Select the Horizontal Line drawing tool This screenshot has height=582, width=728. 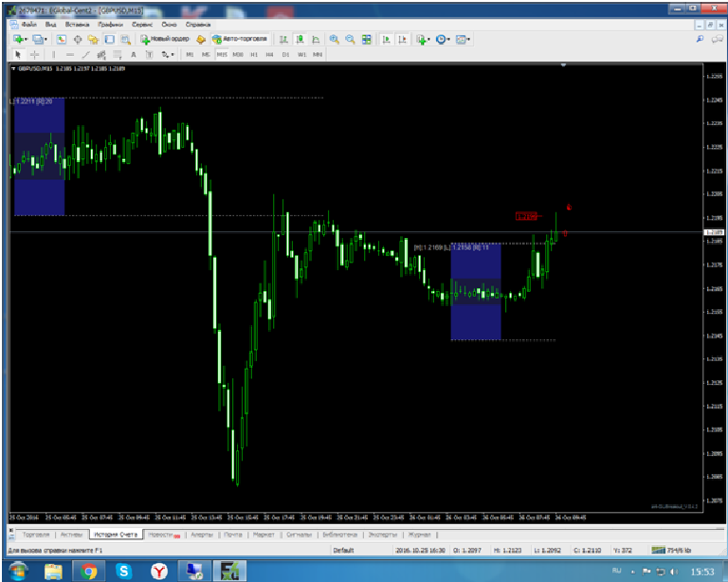click(x=70, y=55)
